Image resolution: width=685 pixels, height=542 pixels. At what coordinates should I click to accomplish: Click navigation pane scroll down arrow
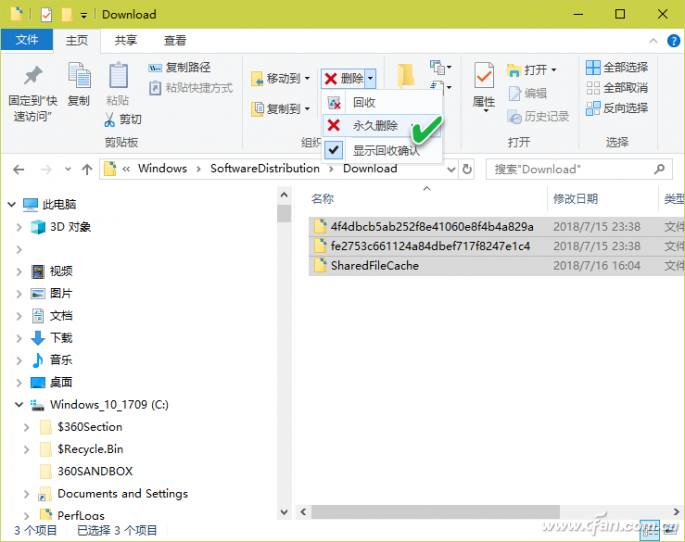[284, 511]
